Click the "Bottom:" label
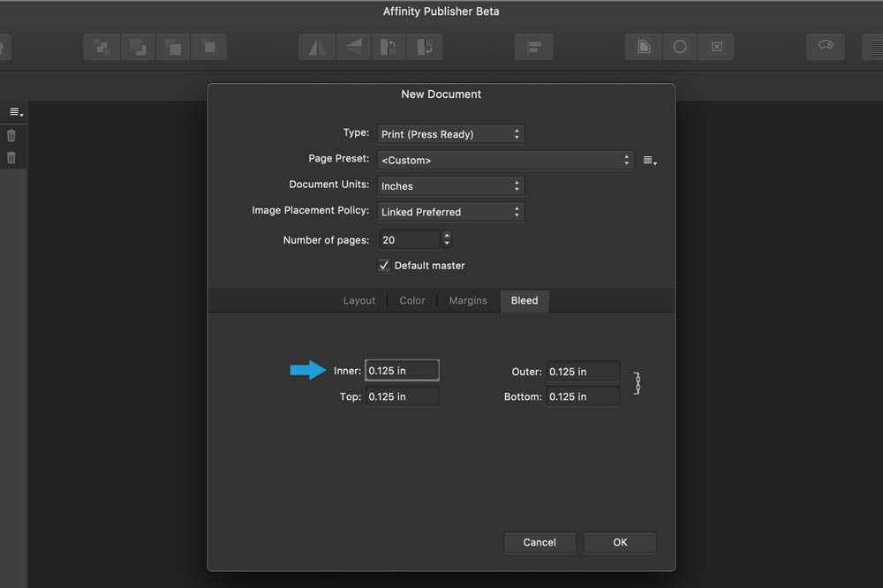This screenshot has height=588, width=883. point(523,396)
